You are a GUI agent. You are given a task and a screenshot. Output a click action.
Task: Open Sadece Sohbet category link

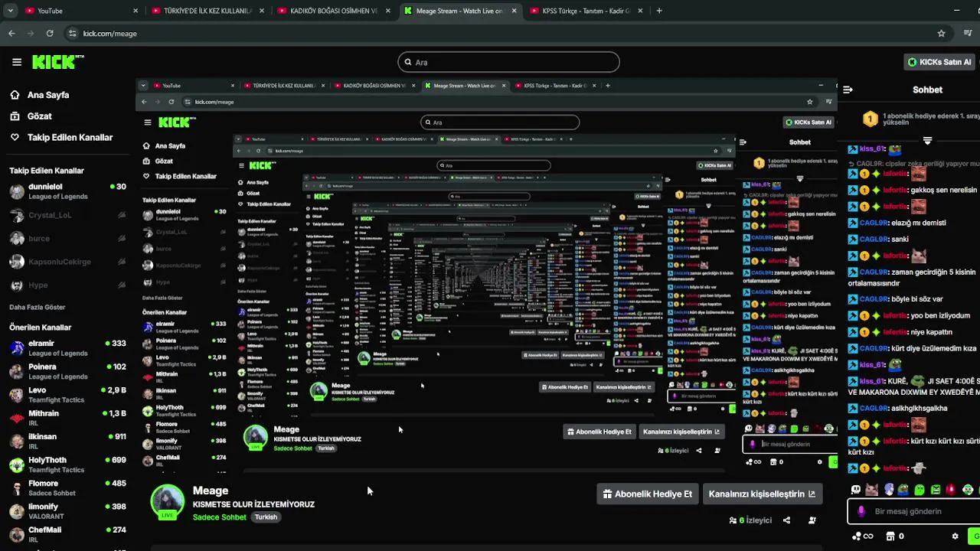coord(219,517)
